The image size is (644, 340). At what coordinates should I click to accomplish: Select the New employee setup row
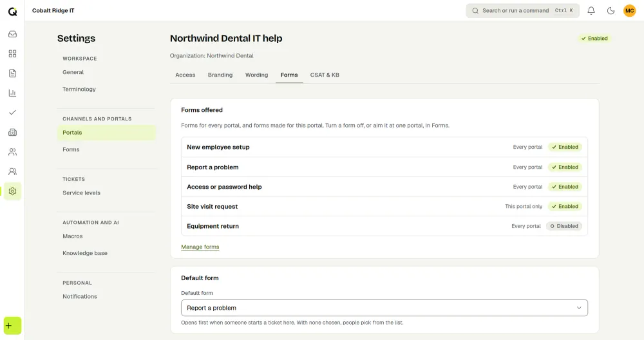pos(384,147)
